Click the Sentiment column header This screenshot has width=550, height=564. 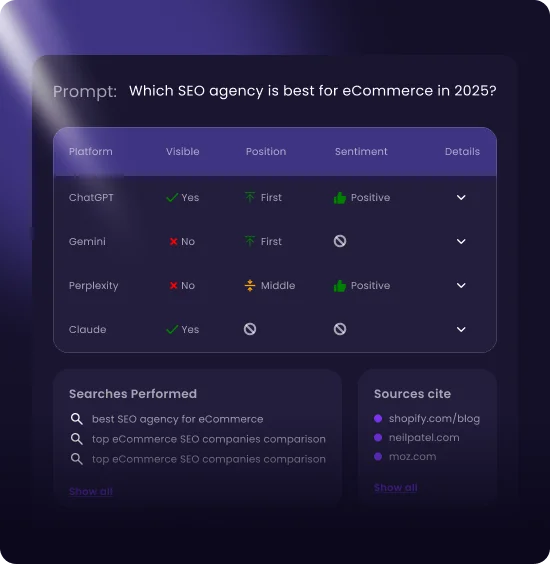tap(361, 151)
